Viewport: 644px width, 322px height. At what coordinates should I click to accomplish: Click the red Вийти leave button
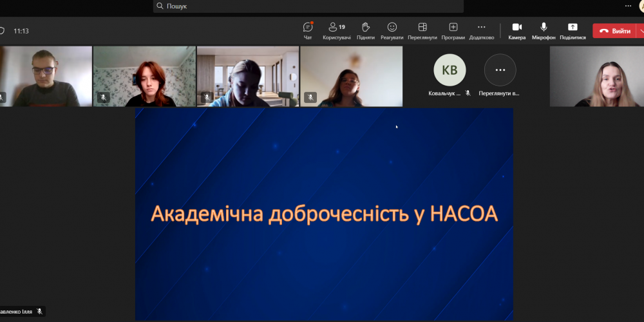tap(614, 31)
